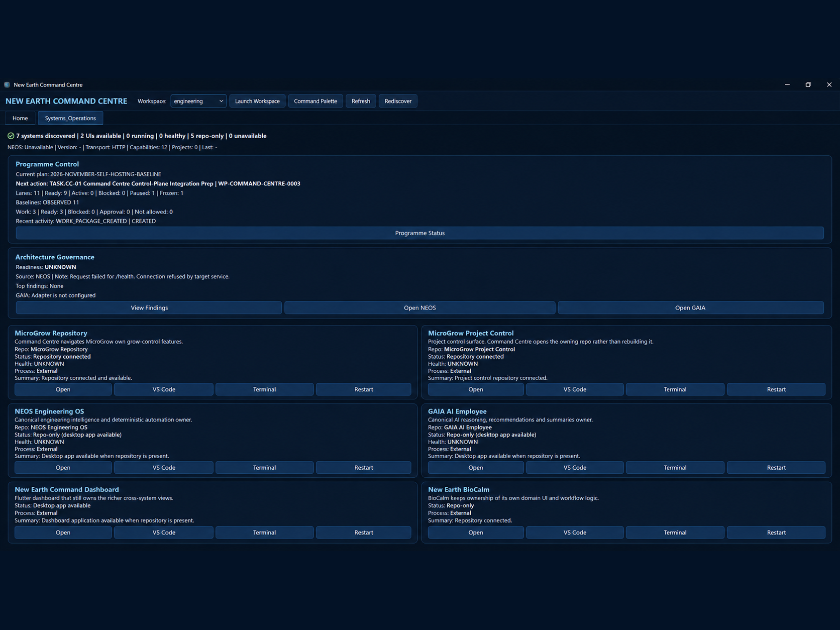Launch VS Code for New Earth Command Dashboard

click(164, 533)
